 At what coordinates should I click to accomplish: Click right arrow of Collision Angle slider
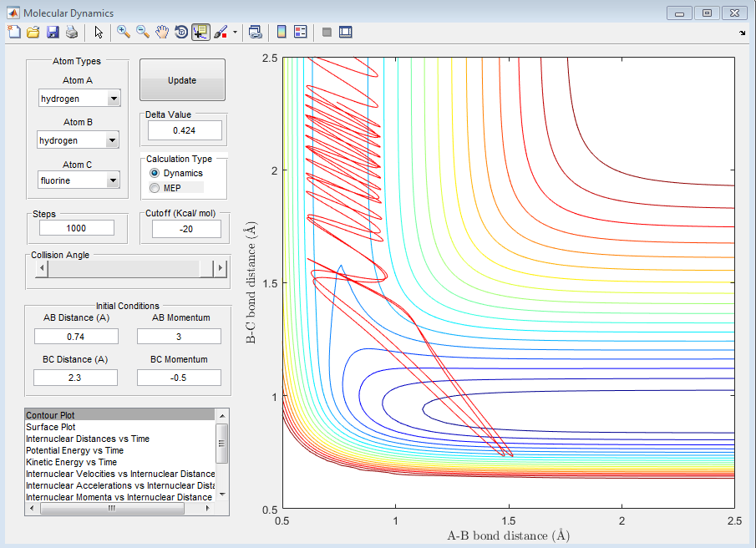click(x=221, y=268)
